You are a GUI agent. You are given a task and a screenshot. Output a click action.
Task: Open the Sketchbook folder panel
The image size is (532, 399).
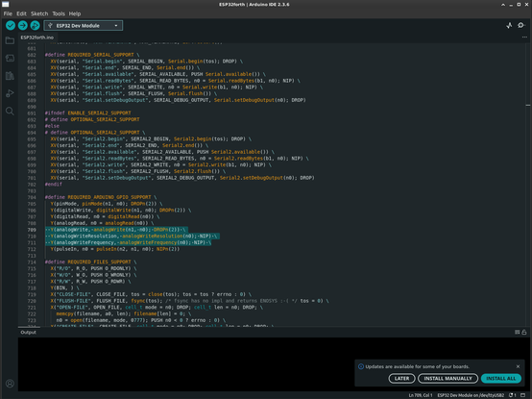[10, 40]
